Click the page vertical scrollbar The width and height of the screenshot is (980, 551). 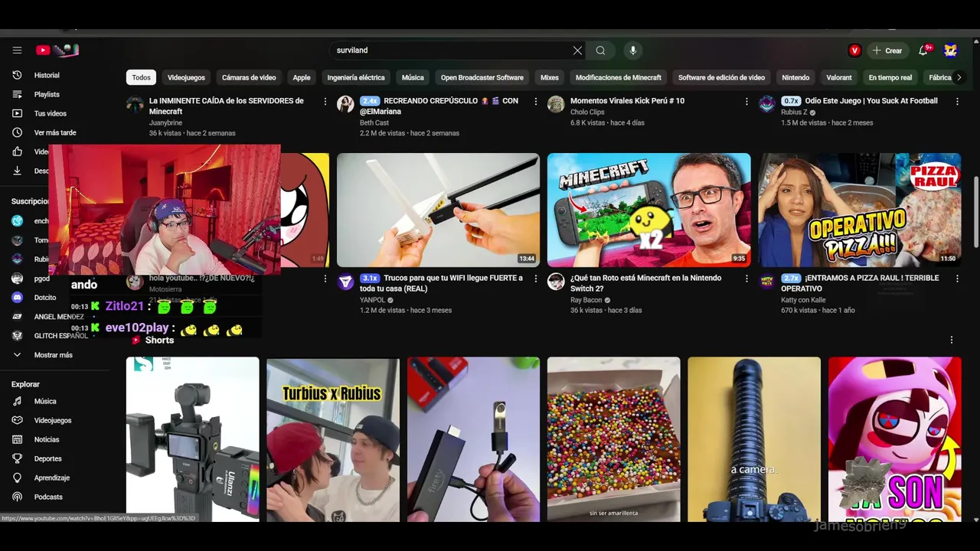(x=975, y=212)
